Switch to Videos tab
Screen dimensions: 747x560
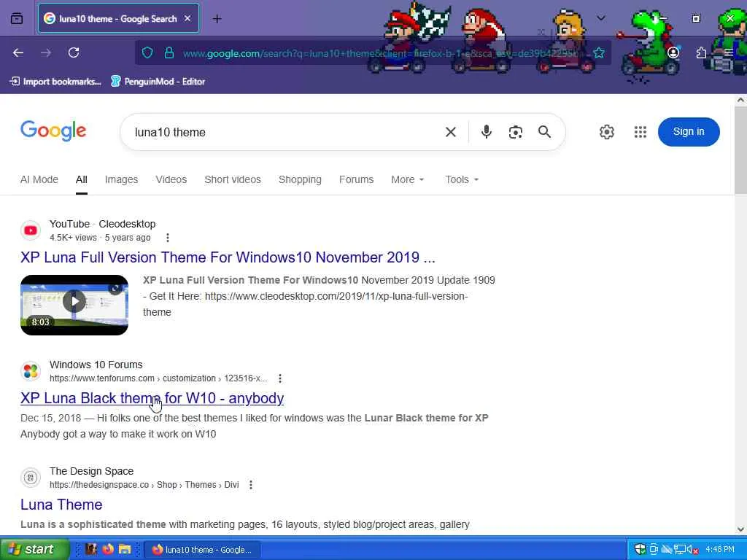[171, 179]
